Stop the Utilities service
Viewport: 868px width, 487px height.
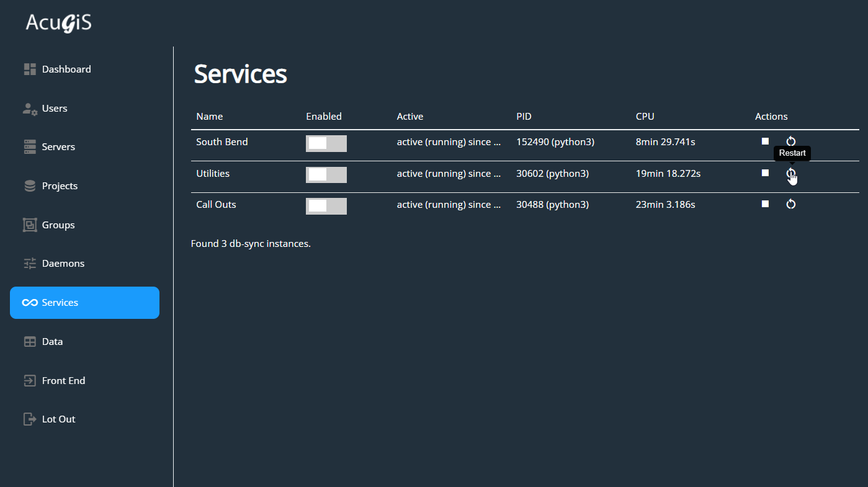(x=765, y=173)
